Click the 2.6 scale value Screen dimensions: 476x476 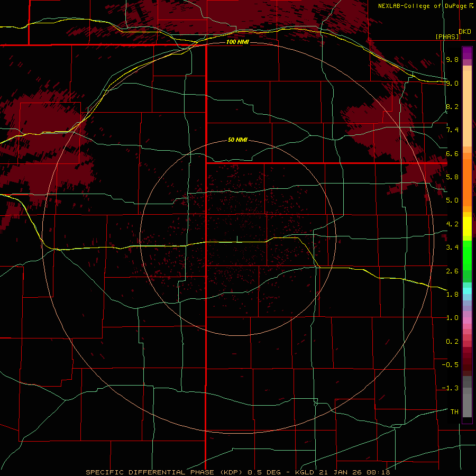point(452,271)
